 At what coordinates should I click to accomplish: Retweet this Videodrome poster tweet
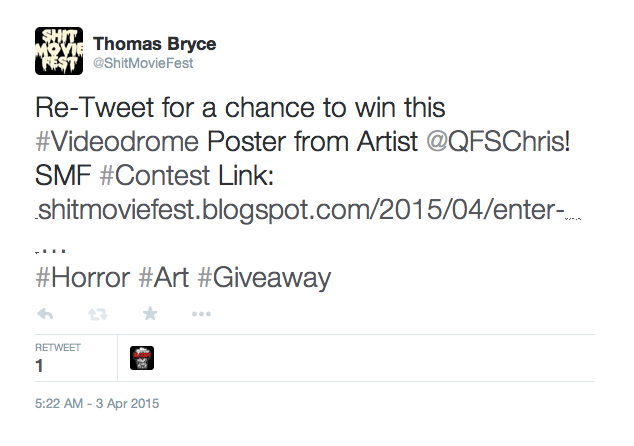(x=98, y=314)
